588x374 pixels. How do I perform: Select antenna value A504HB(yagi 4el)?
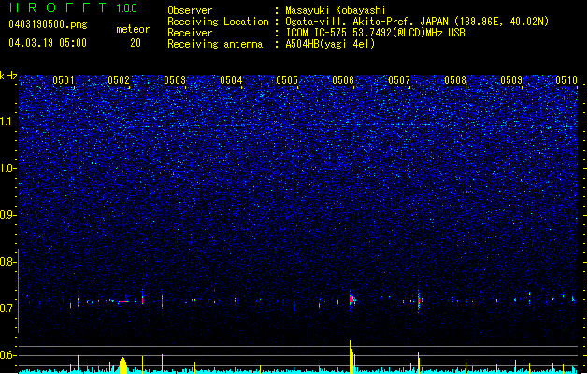click(330, 44)
